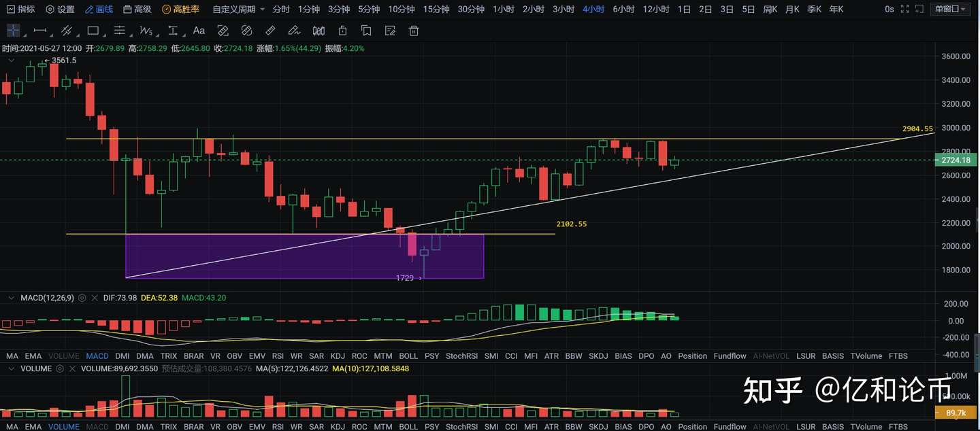Click the MACD(12,26,9) panel title
Image resolution: width=980 pixels, height=431 pixels.
point(47,298)
